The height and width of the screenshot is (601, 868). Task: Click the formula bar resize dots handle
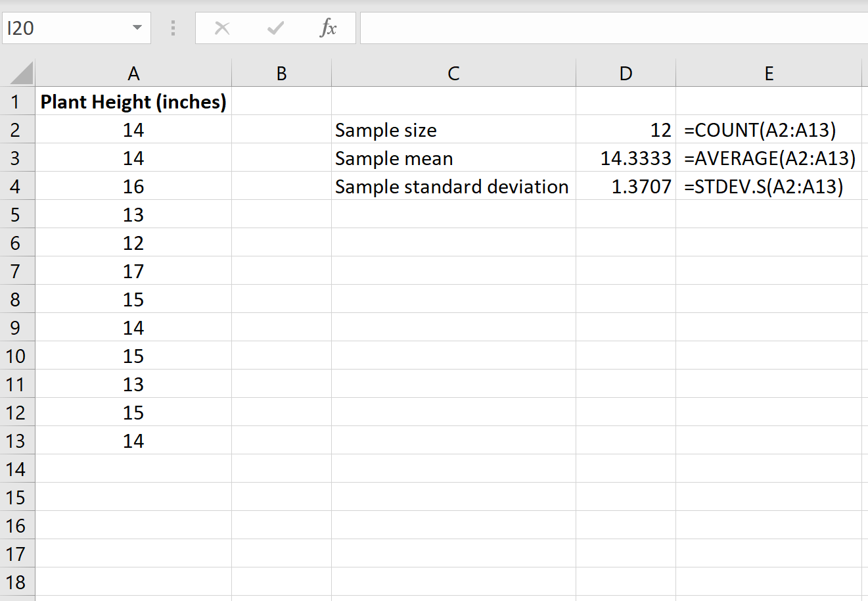coord(173,28)
